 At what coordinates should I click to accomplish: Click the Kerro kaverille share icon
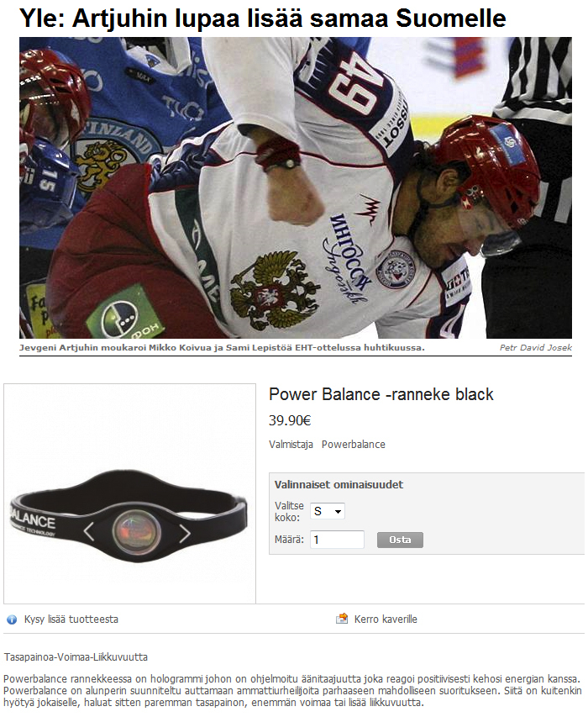(342, 619)
